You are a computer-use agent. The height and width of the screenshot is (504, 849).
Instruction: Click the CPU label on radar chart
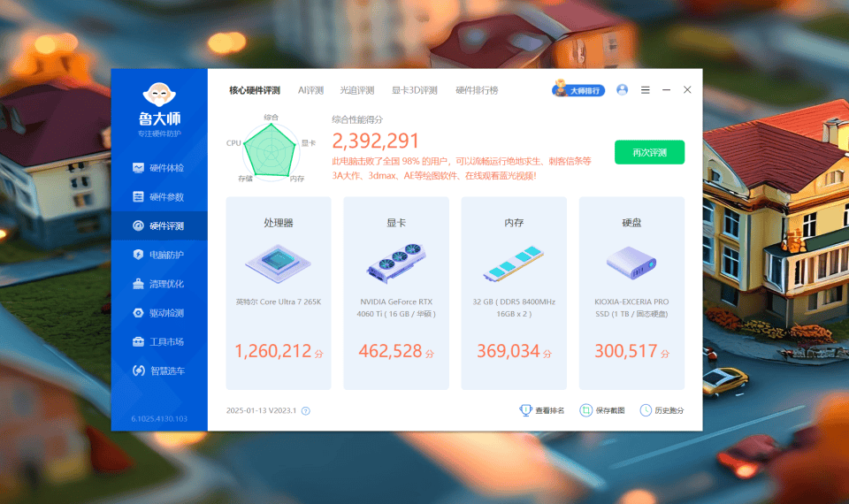pos(233,143)
